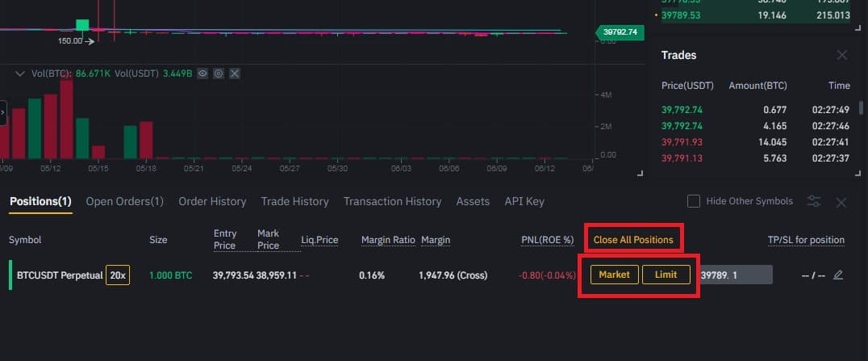The height and width of the screenshot is (361, 868).
Task: Open the 20x leverage selector
Action: coord(118,275)
